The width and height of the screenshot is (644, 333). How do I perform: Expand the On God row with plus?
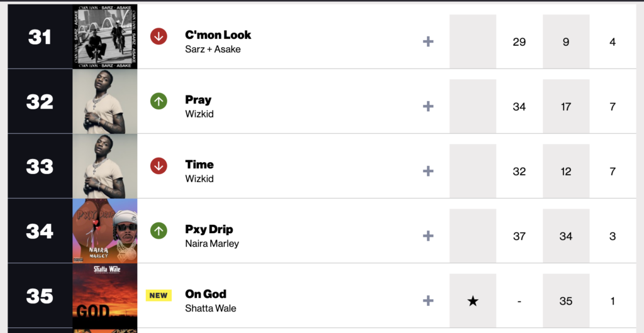[428, 300]
